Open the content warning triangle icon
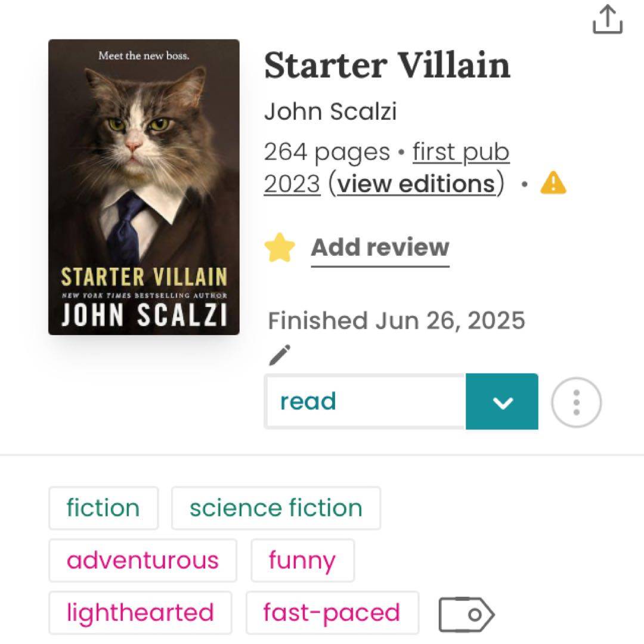 (553, 183)
